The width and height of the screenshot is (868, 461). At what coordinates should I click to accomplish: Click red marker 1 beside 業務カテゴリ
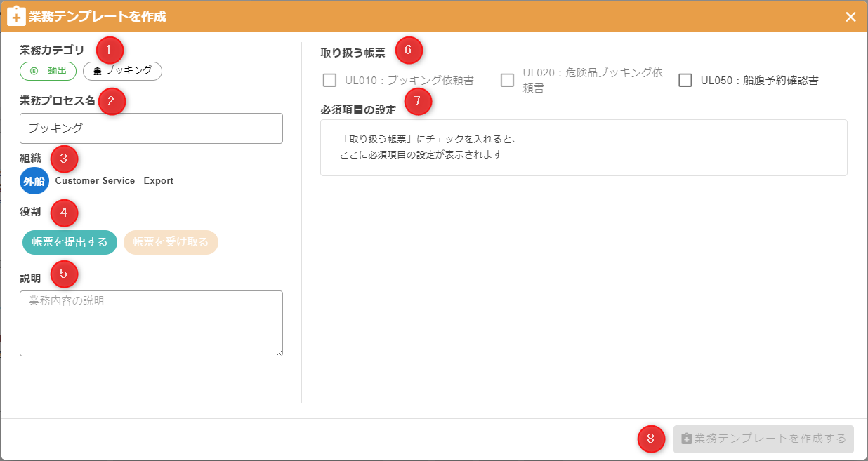[x=109, y=50]
